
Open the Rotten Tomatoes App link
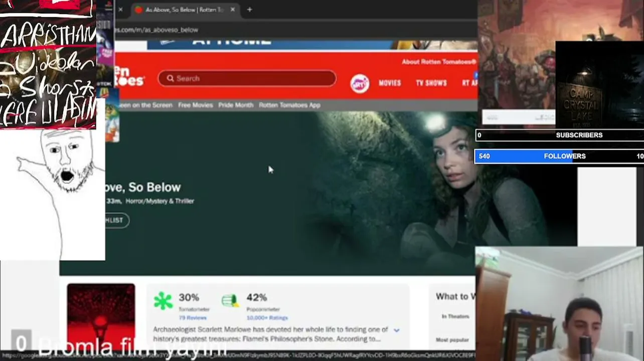[x=289, y=105]
